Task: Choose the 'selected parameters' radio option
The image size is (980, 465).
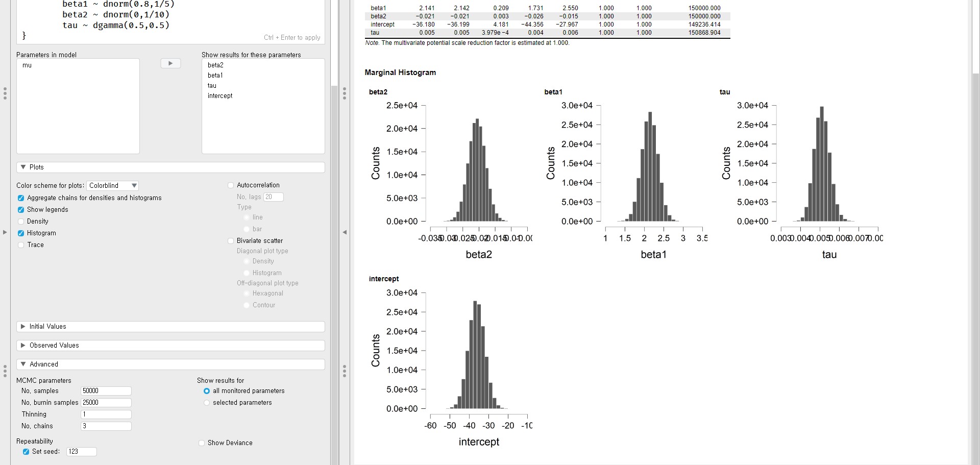Action: coord(207,403)
